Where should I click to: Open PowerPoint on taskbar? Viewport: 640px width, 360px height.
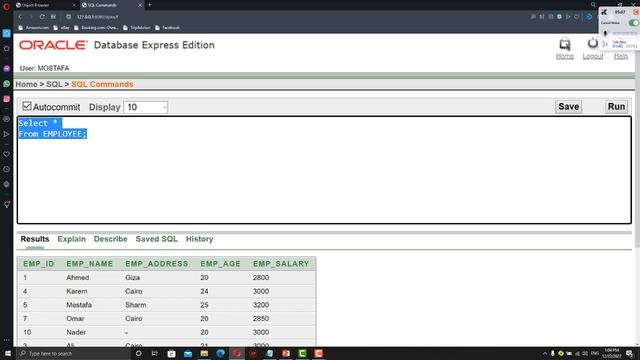tap(286, 353)
